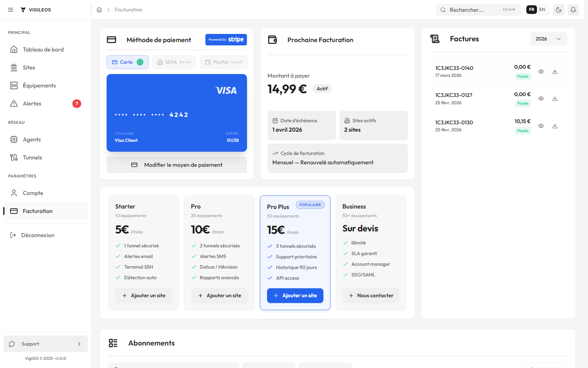Viewport: 588px width, 368px height.
Task: Open Alertes in the sidebar
Action: [x=45, y=103]
